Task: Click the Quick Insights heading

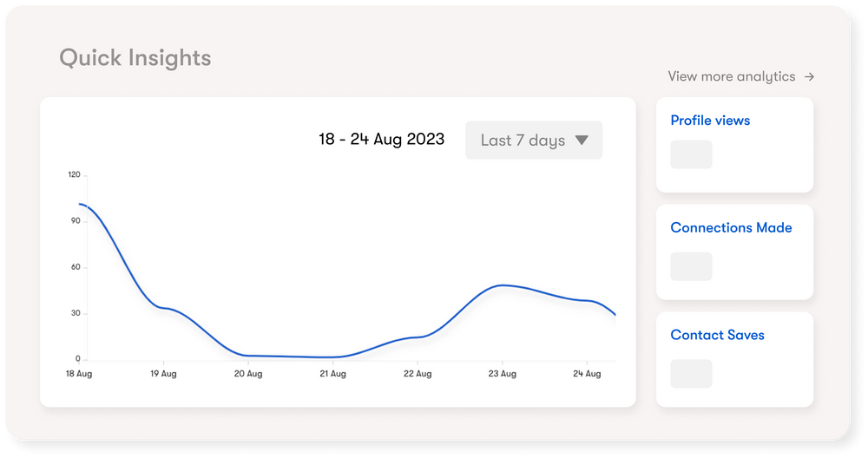Action: click(135, 58)
